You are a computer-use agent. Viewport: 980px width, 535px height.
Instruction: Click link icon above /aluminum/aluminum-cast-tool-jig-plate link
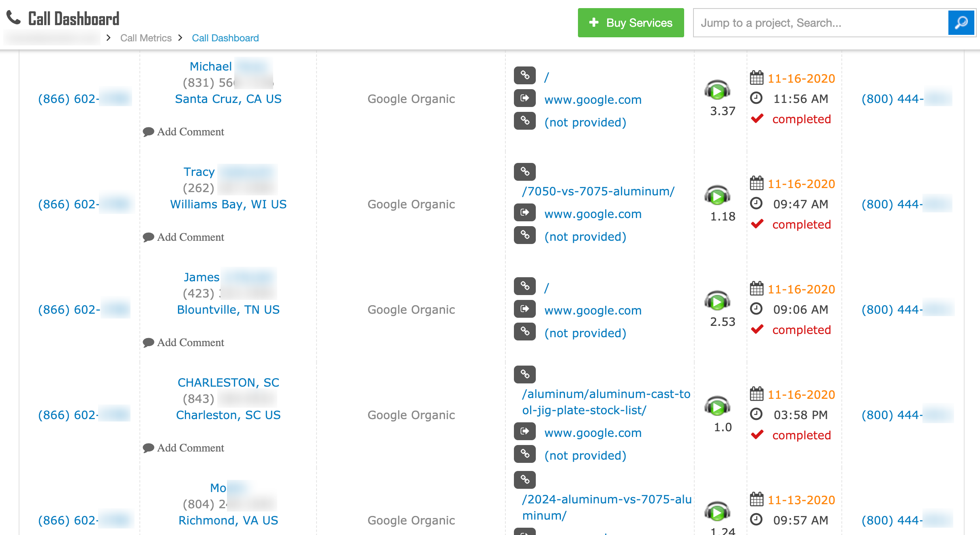525,374
